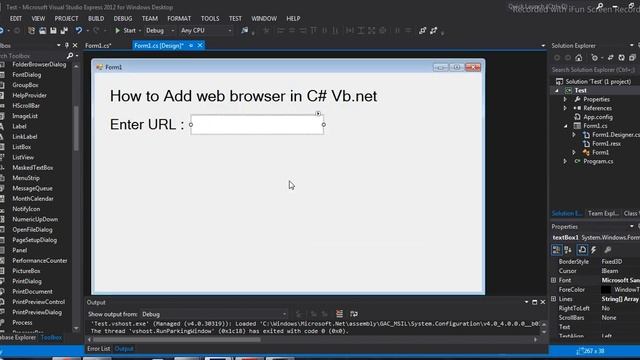Show Events lightning bolt icon
Screen dimensions: 640x360
[594, 250]
